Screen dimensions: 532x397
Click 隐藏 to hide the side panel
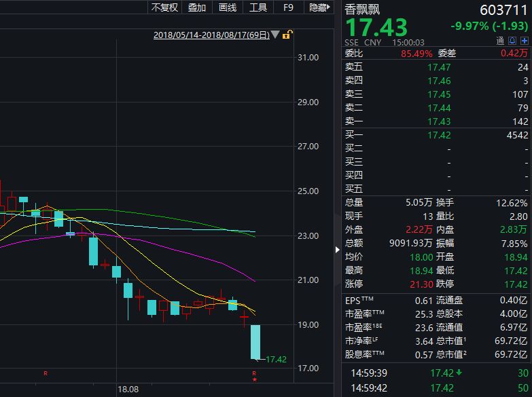(x=319, y=7)
